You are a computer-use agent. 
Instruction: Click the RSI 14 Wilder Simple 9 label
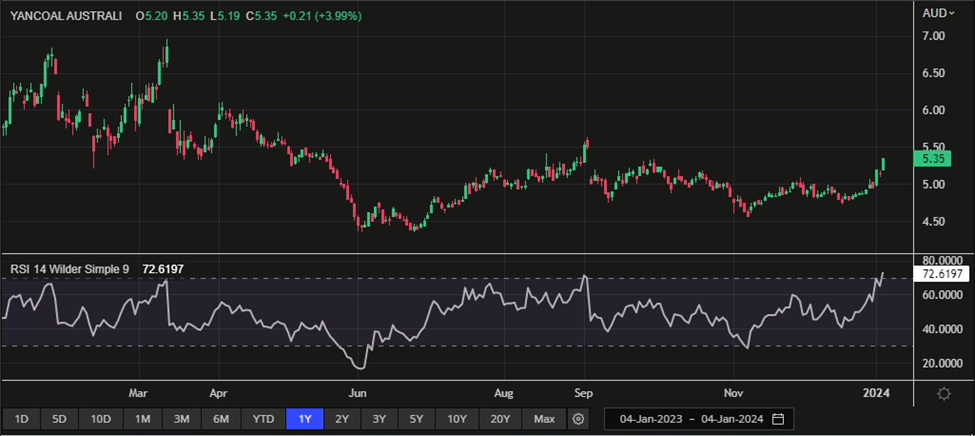(x=70, y=269)
